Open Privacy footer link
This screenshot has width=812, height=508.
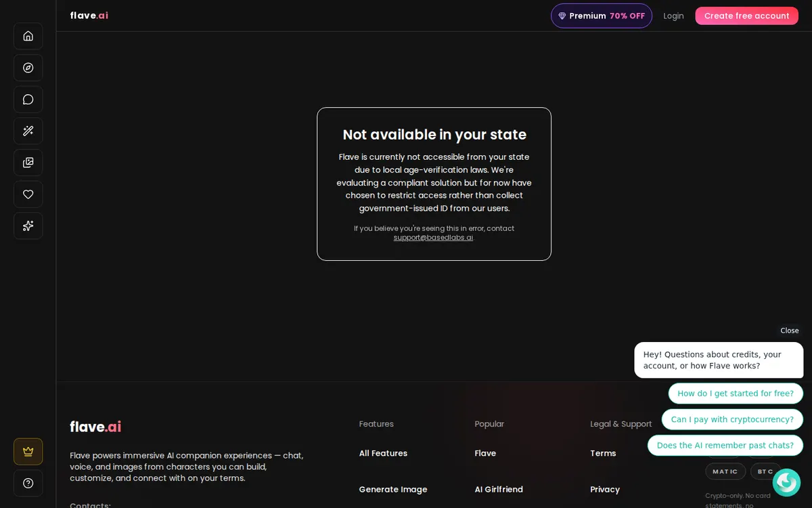pyautogui.click(x=605, y=489)
